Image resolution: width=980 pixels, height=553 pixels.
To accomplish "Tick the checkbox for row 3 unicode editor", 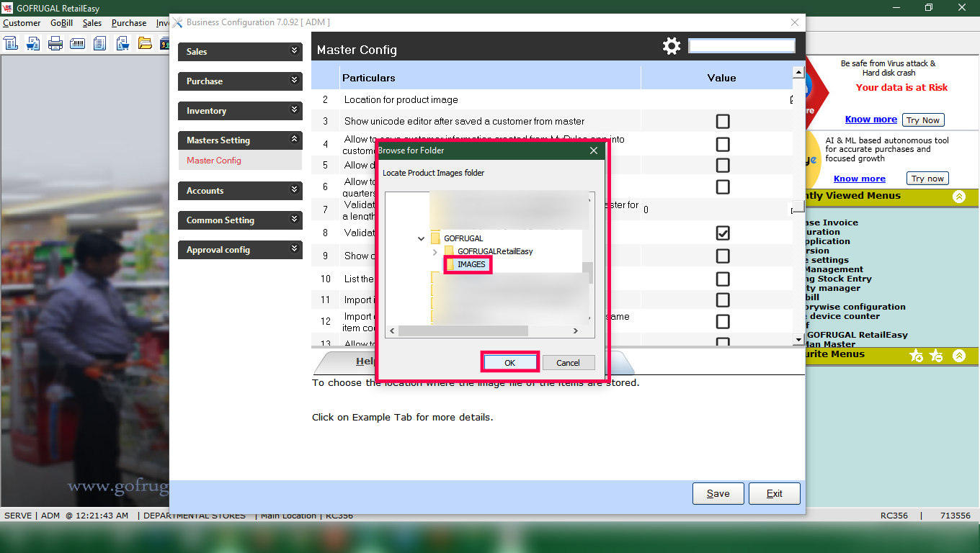I will 723,121.
